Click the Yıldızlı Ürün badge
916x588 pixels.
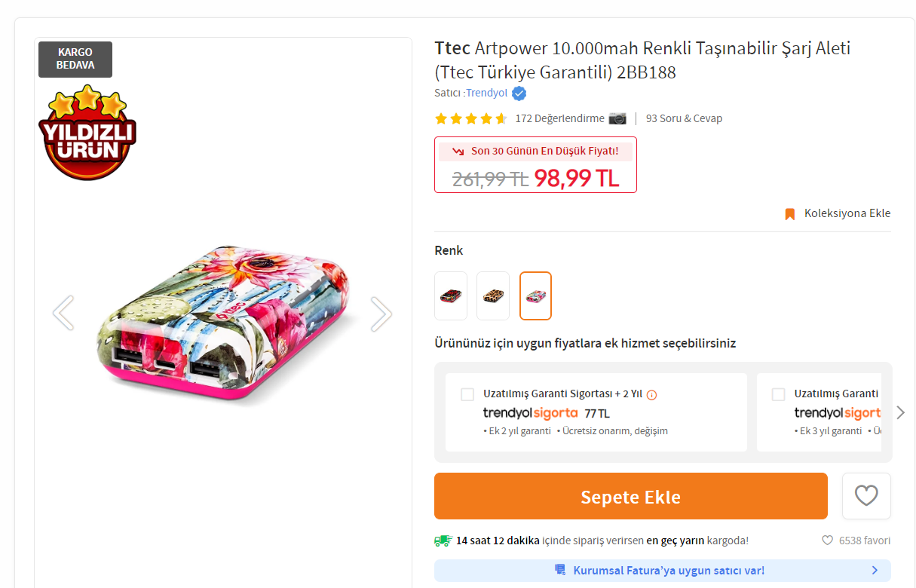(87, 133)
